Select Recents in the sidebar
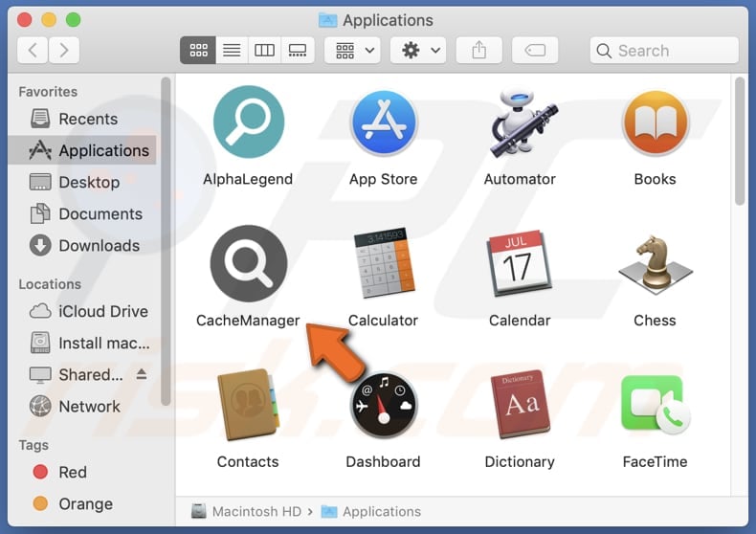756x534 pixels. click(82, 119)
